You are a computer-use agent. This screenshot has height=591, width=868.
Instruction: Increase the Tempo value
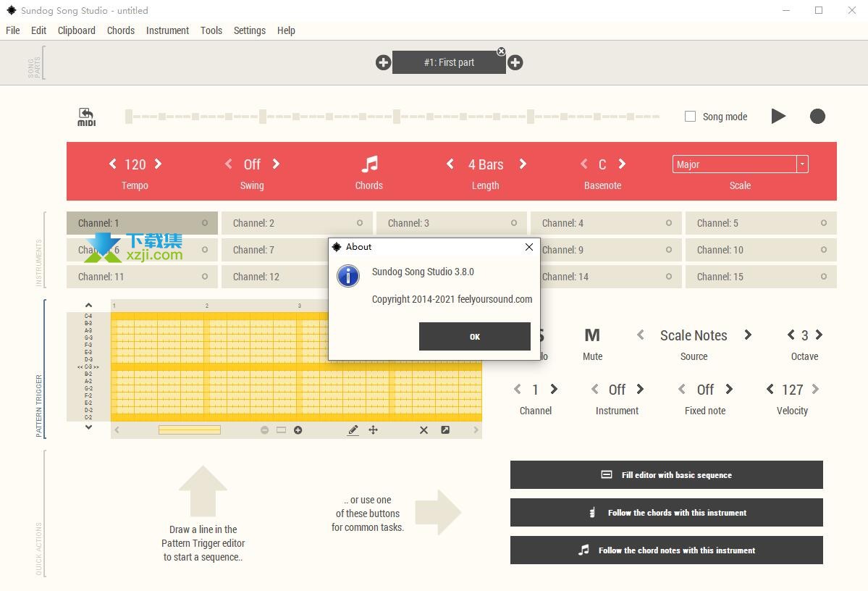tap(159, 164)
